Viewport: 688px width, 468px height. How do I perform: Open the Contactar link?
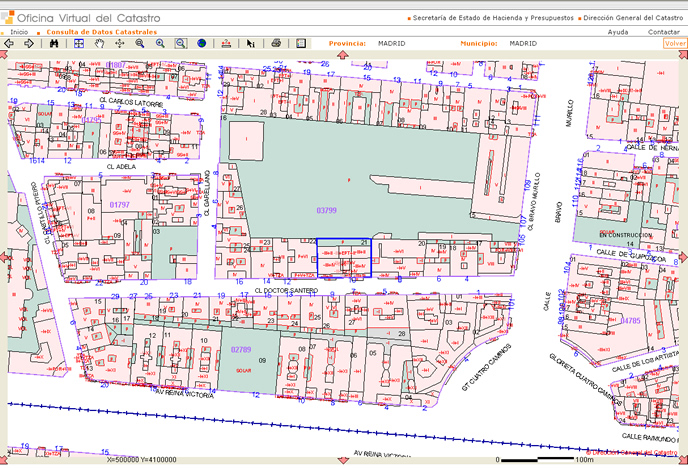pos(663,32)
